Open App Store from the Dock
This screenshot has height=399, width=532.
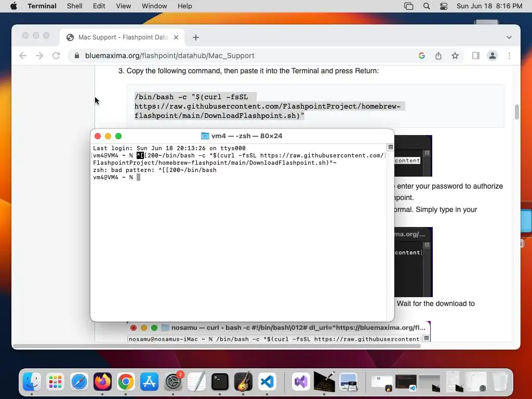pyautogui.click(x=149, y=382)
